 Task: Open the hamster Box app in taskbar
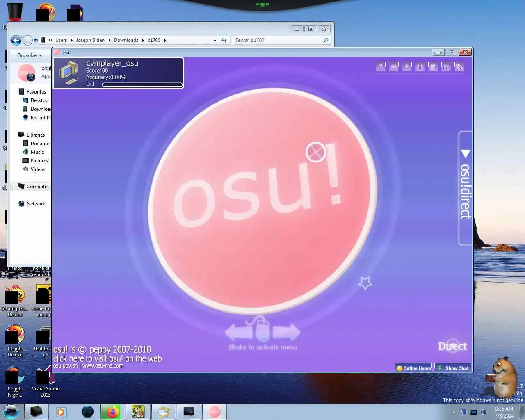(138, 412)
